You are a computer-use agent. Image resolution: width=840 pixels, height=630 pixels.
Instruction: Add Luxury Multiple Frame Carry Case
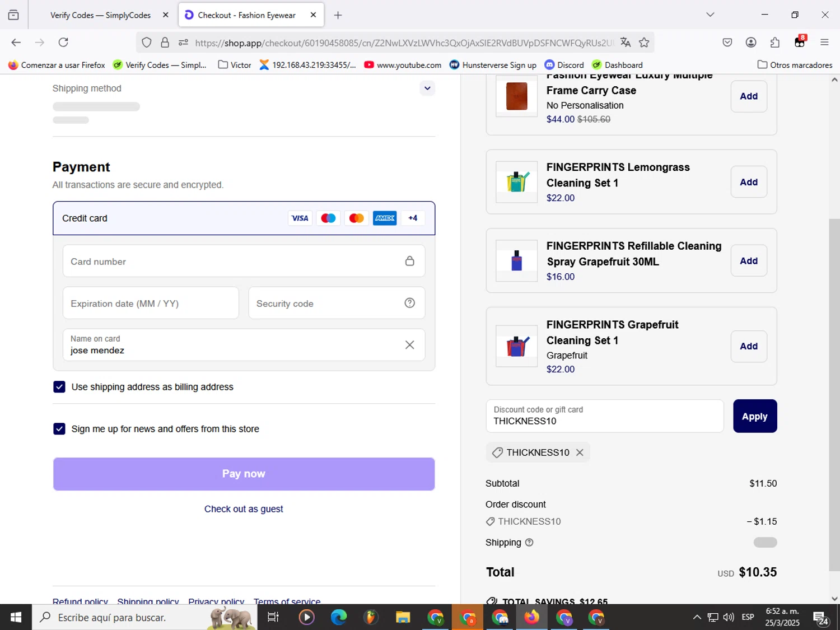pyautogui.click(x=749, y=96)
